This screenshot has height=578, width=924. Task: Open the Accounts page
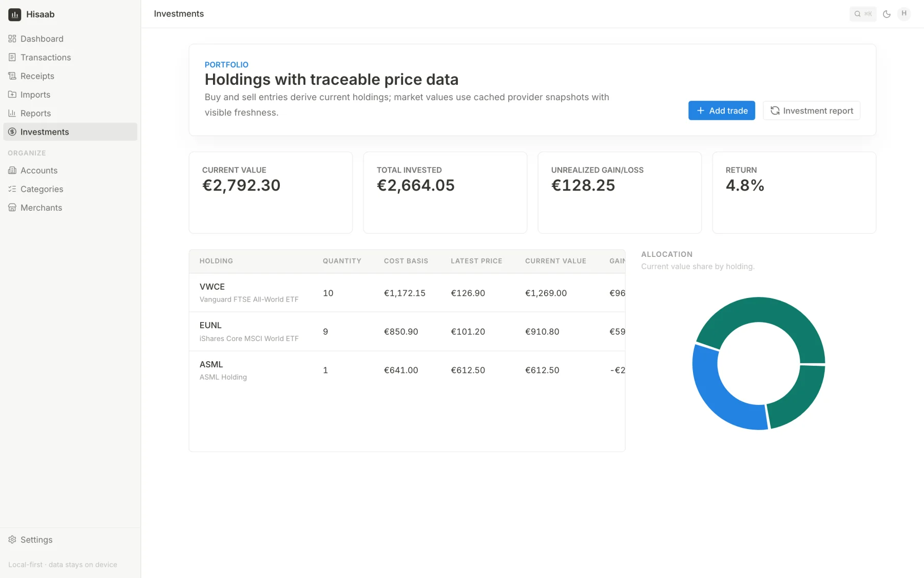pyautogui.click(x=70, y=170)
